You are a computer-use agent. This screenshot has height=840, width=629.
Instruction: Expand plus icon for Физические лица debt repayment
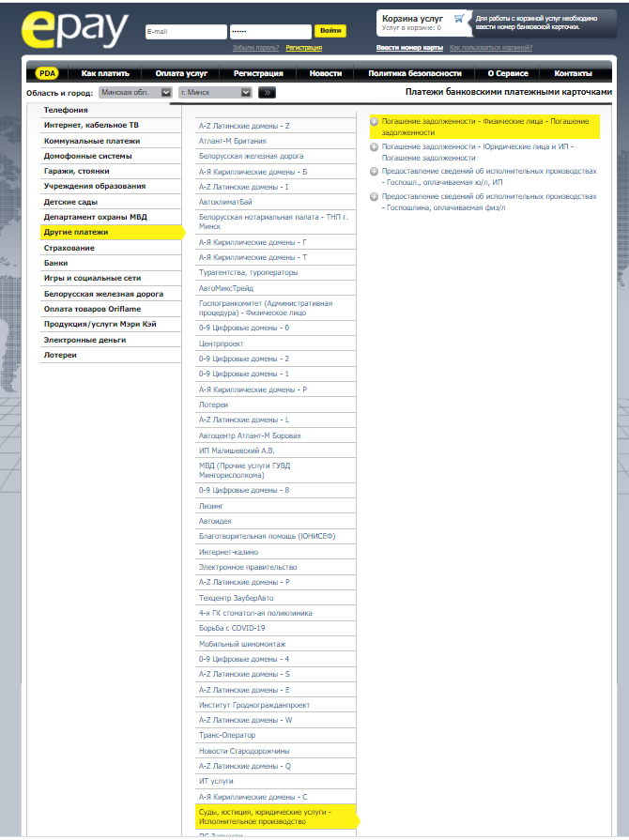pos(374,122)
